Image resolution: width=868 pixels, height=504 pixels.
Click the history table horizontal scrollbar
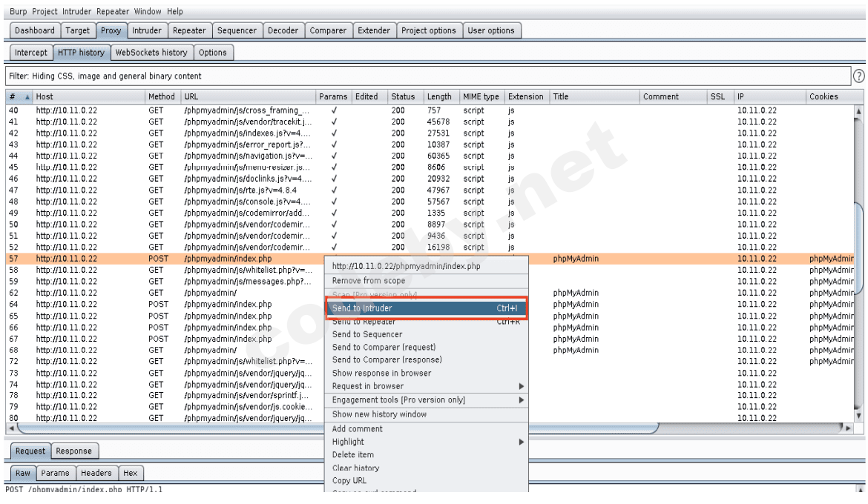pyautogui.click(x=338, y=428)
